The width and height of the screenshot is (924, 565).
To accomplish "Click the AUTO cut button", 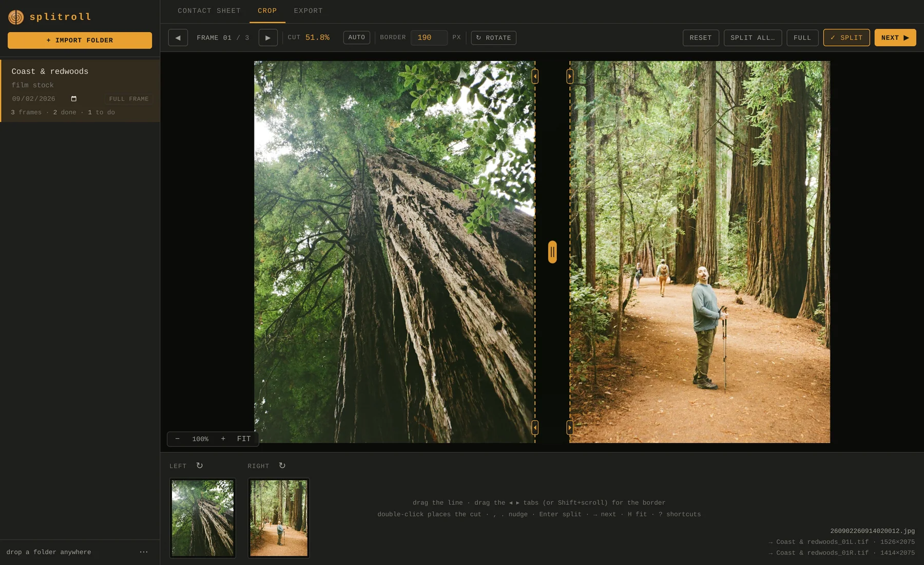I will pos(356,37).
